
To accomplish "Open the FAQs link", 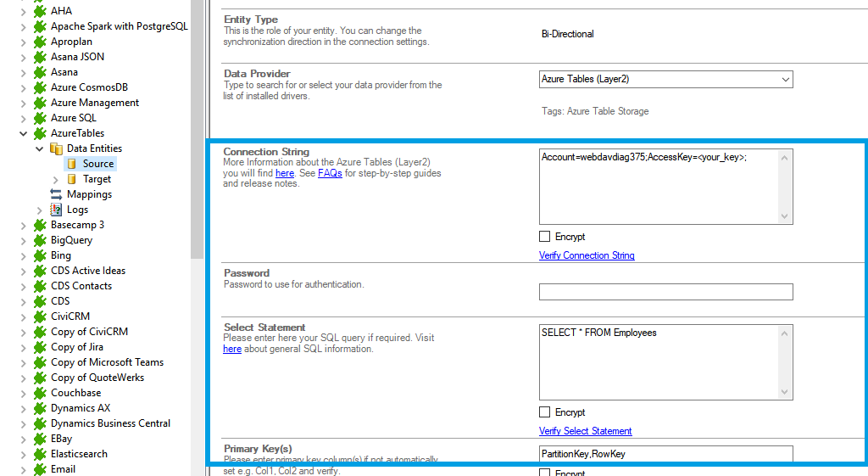I will pyautogui.click(x=330, y=173).
